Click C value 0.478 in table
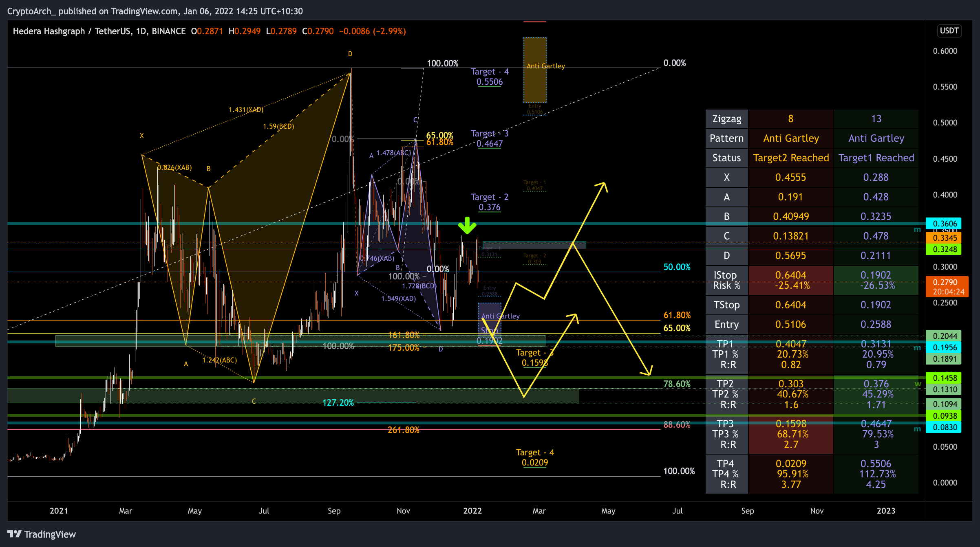This screenshot has height=547, width=980. 876,236
